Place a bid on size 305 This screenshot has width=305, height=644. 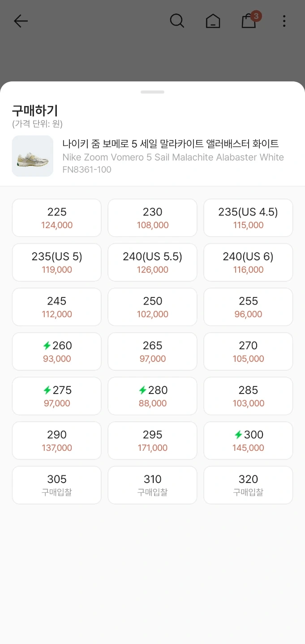(x=57, y=485)
